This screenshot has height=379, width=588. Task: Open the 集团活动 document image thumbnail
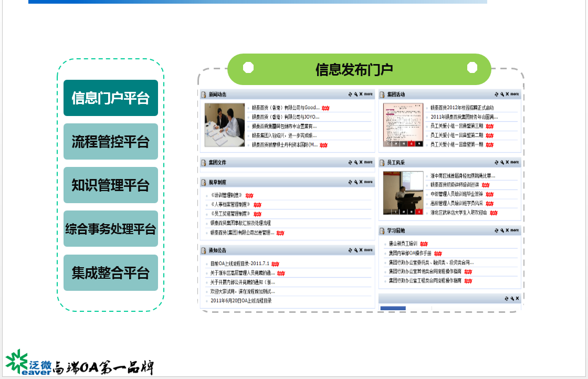403,125
